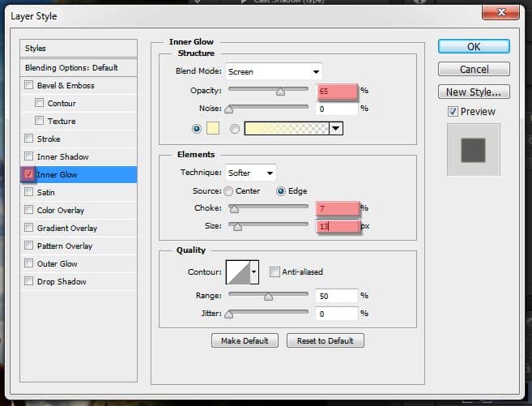
Task: Click the Opacity value field 65
Action: pyautogui.click(x=337, y=92)
